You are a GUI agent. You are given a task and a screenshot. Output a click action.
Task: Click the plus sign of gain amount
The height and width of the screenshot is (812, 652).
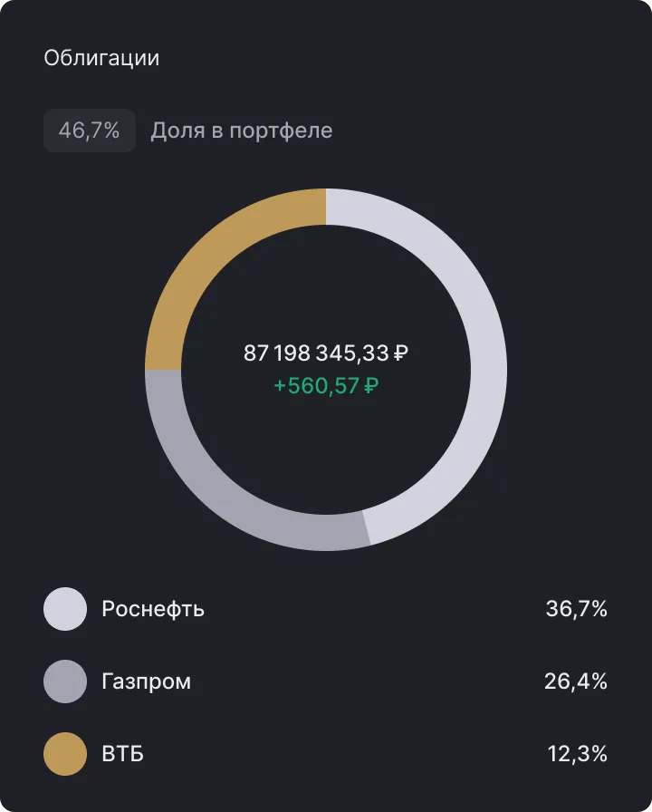(280, 386)
